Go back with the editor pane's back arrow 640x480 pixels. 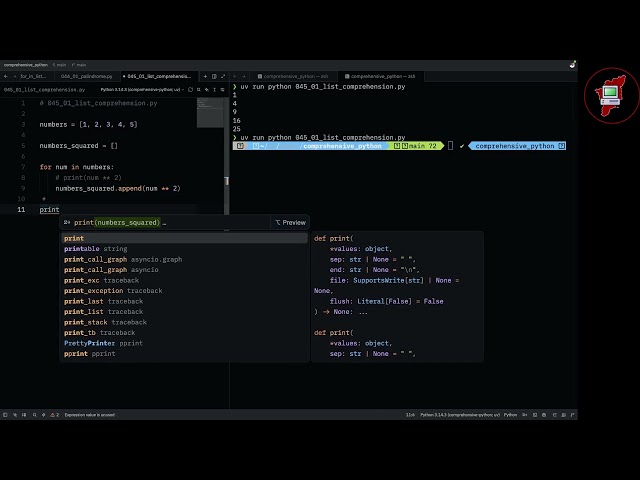coord(5,76)
